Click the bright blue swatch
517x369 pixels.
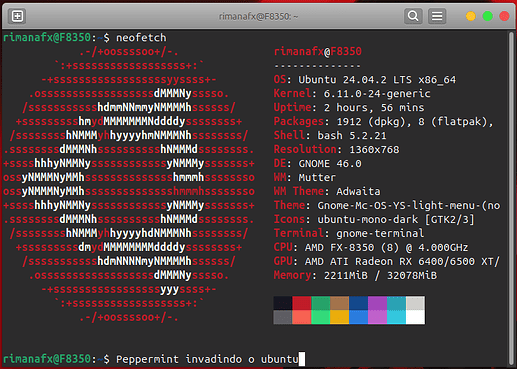[x=358, y=317]
